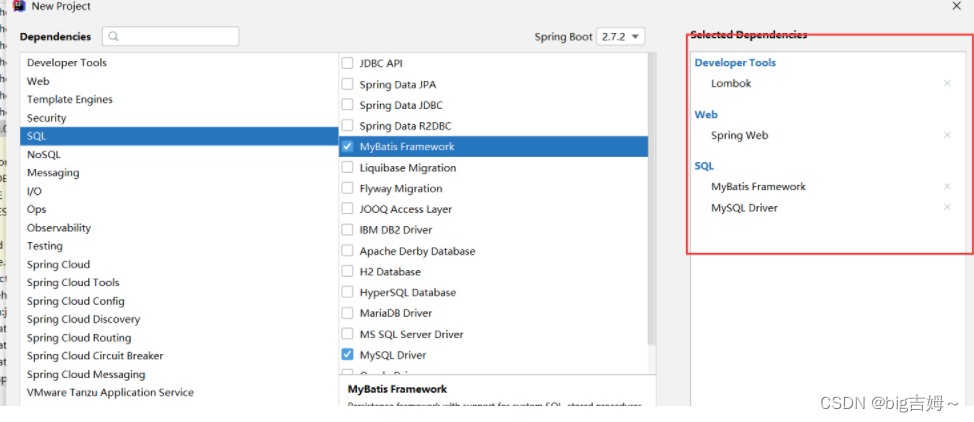Click Developer Tools heading in selected dependencies
The height and width of the screenshot is (422, 974).
[x=735, y=63]
